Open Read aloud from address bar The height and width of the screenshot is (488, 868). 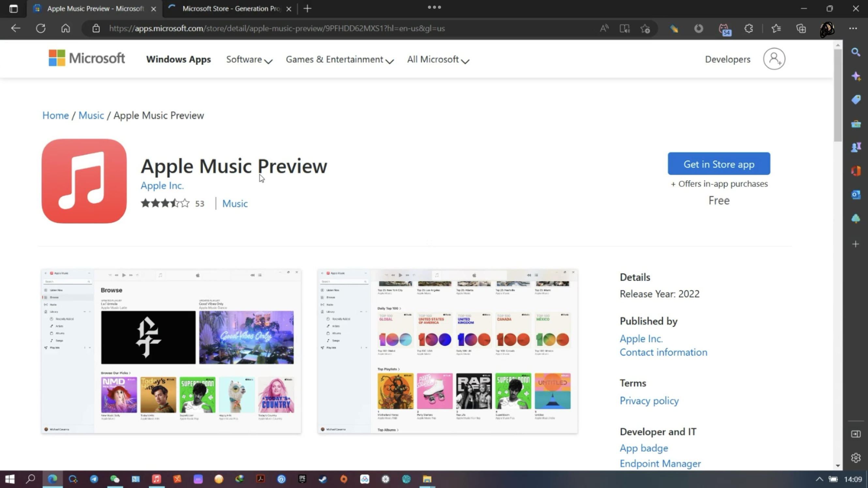point(604,28)
